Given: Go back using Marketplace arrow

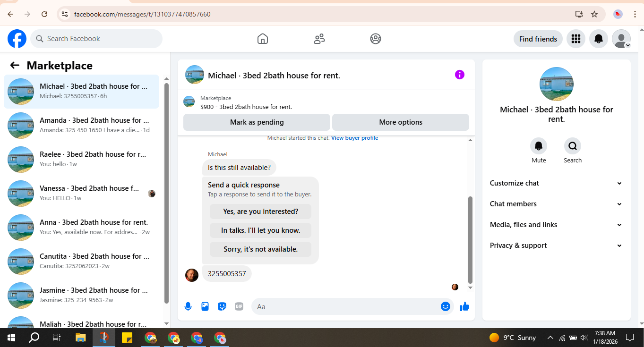Looking at the screenshot, I should (15, 66).
